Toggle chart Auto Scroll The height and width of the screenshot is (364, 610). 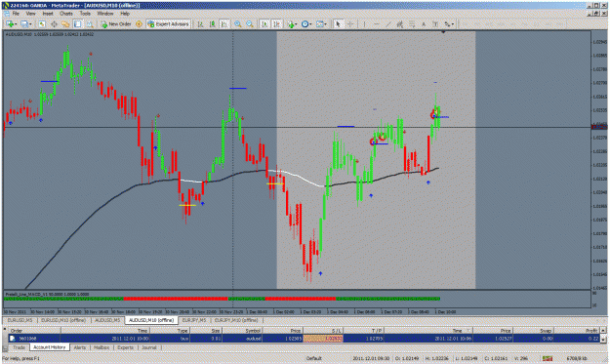tap(264, 24)
